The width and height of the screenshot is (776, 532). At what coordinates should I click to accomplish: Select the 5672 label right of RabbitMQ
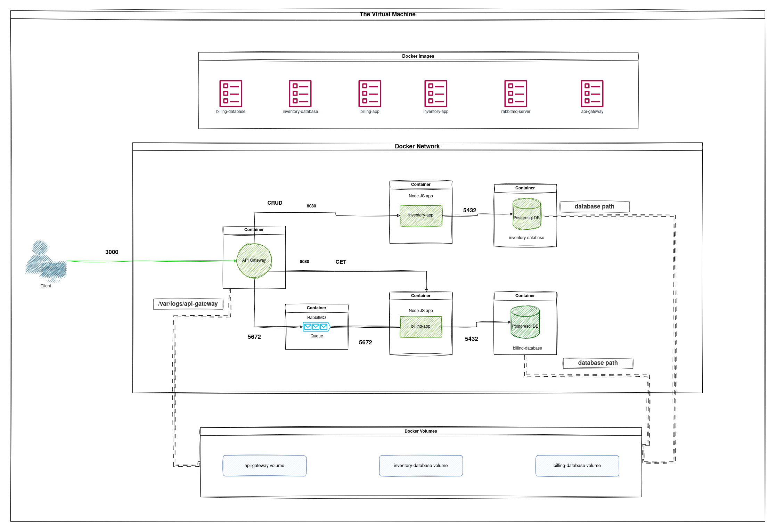coord(366,342)
